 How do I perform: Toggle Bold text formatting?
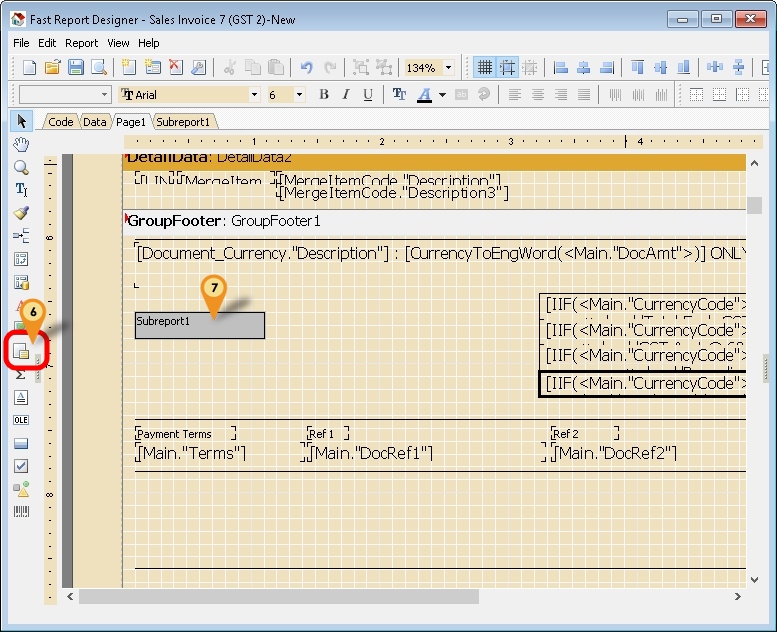tap(323, 95)
